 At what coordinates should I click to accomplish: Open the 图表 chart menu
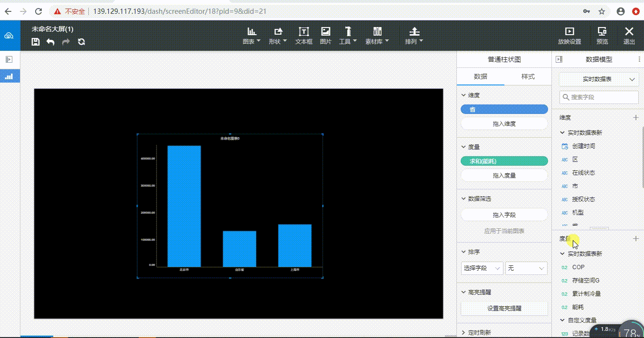pyautogui.click(x=252, y=36)
